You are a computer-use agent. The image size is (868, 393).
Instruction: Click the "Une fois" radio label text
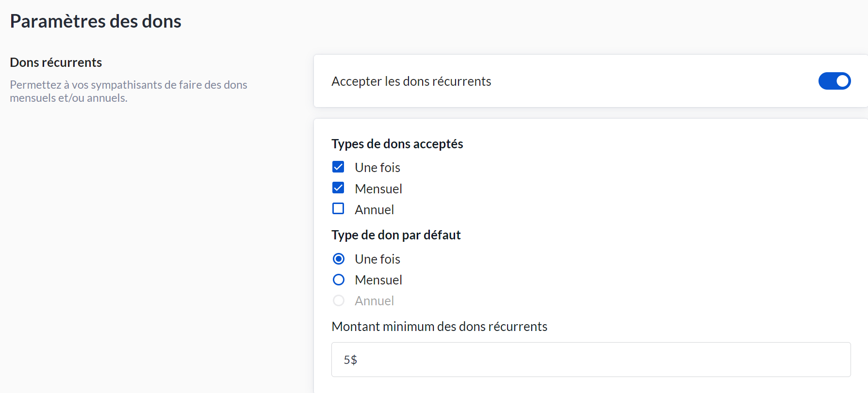click(377, 259)
